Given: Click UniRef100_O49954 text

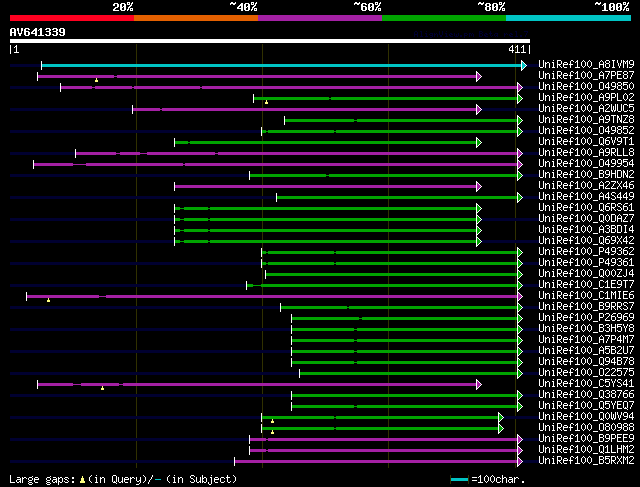Looking at the screenshot, I should tap(586, 164).
